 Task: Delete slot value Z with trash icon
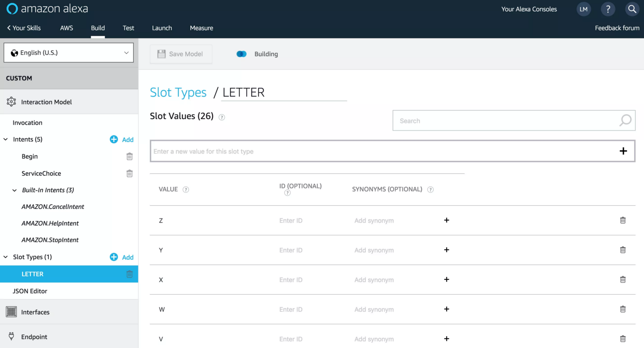click(x=623, y=220)
